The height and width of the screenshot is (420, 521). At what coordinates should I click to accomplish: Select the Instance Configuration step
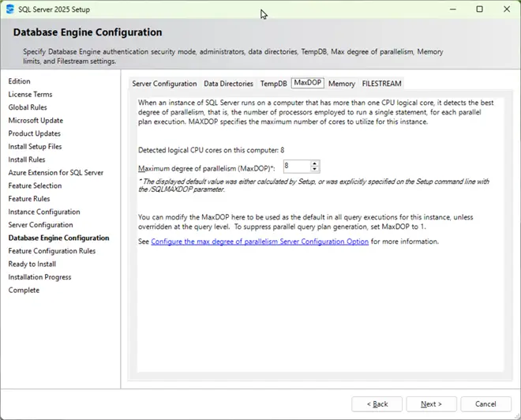(x=44, y=212)
